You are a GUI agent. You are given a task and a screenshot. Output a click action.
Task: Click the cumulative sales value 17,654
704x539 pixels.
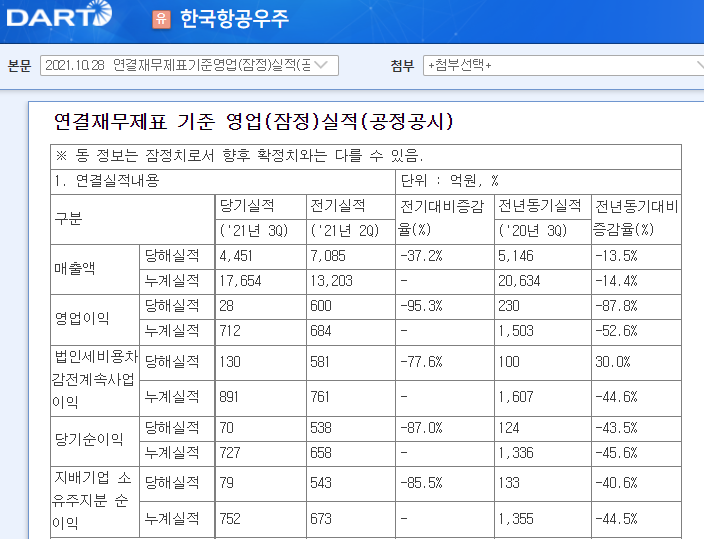pos(260,282)
